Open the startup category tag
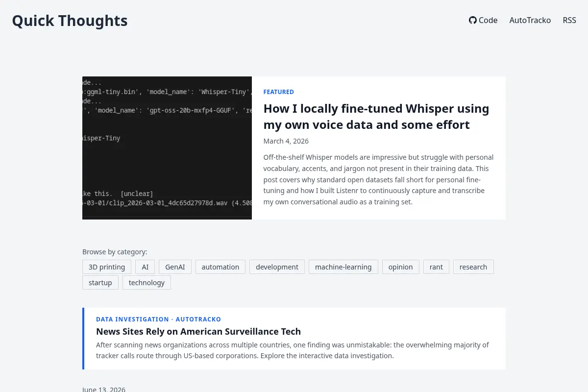Screen dimensions: 588x392 pyautogui.click(x=100, y=283)
